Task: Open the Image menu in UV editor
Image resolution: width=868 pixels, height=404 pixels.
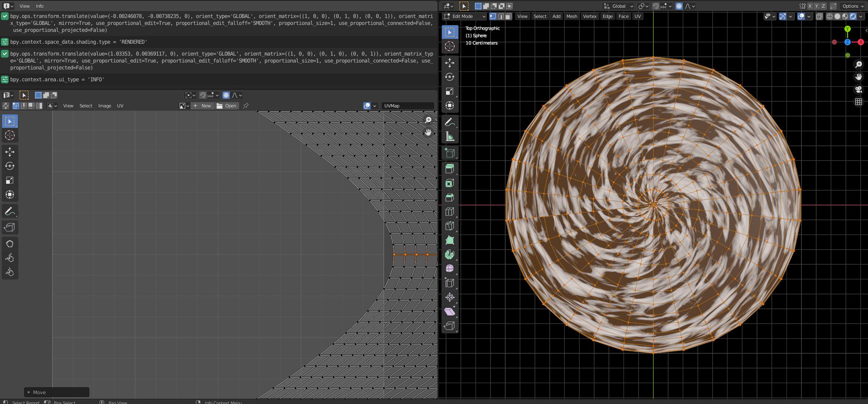Action: tap(104, 106)
